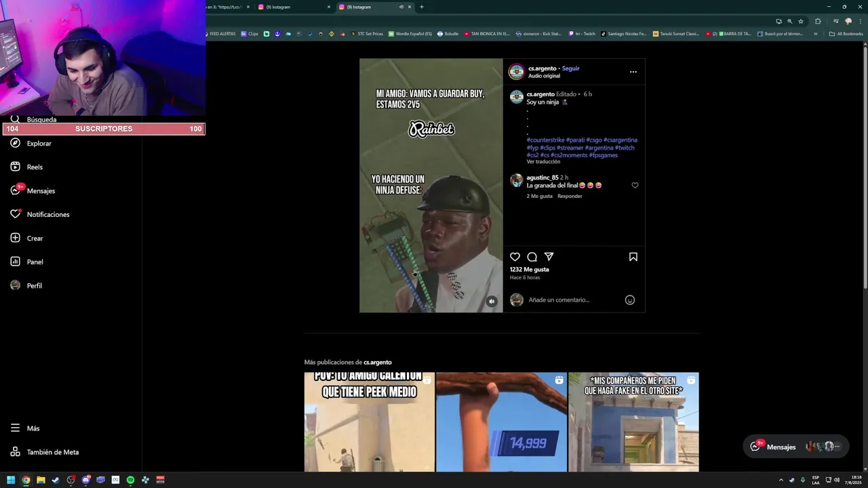
Task: Open the Wordle Español bookmark
Action: [x=410, y=34]
